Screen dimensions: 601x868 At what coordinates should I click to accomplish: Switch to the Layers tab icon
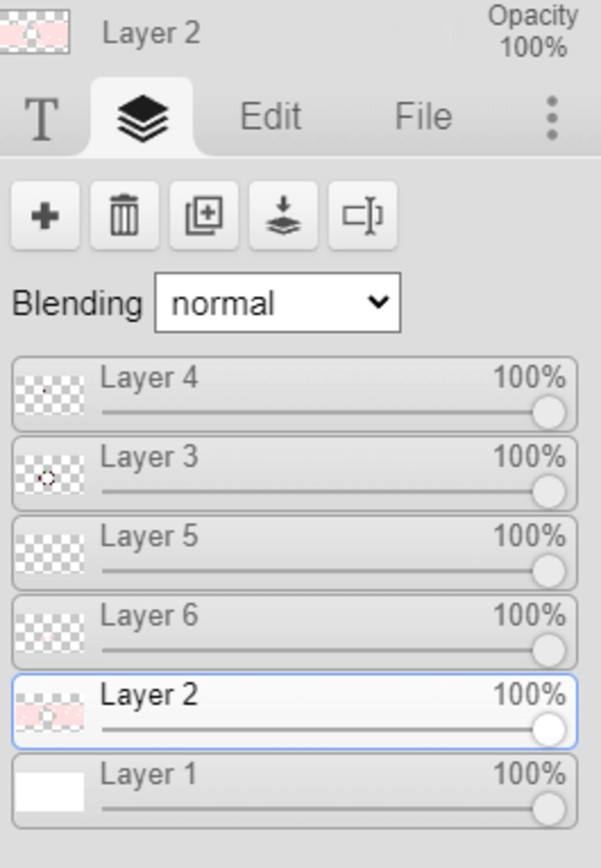[x=143, y=118]
